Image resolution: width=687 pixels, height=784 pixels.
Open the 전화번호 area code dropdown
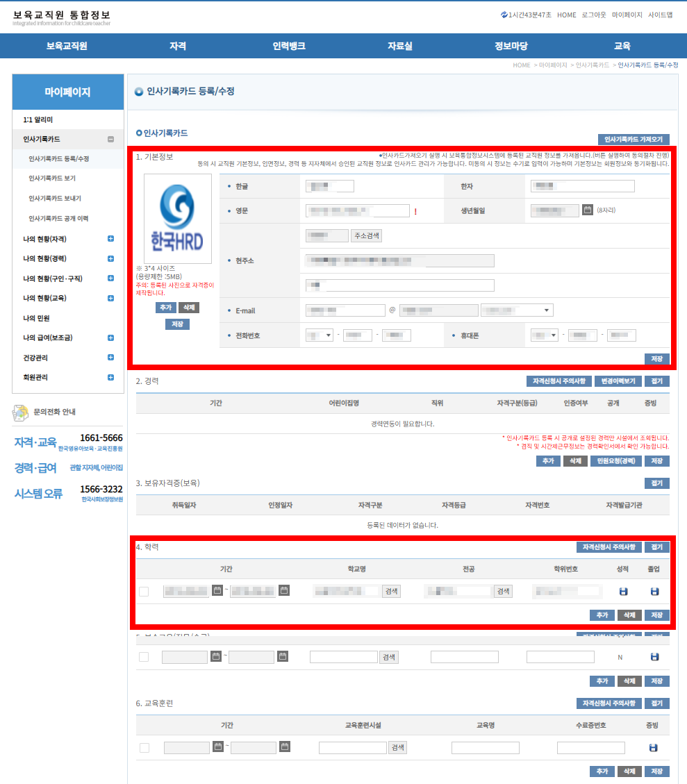click(320, 335)
